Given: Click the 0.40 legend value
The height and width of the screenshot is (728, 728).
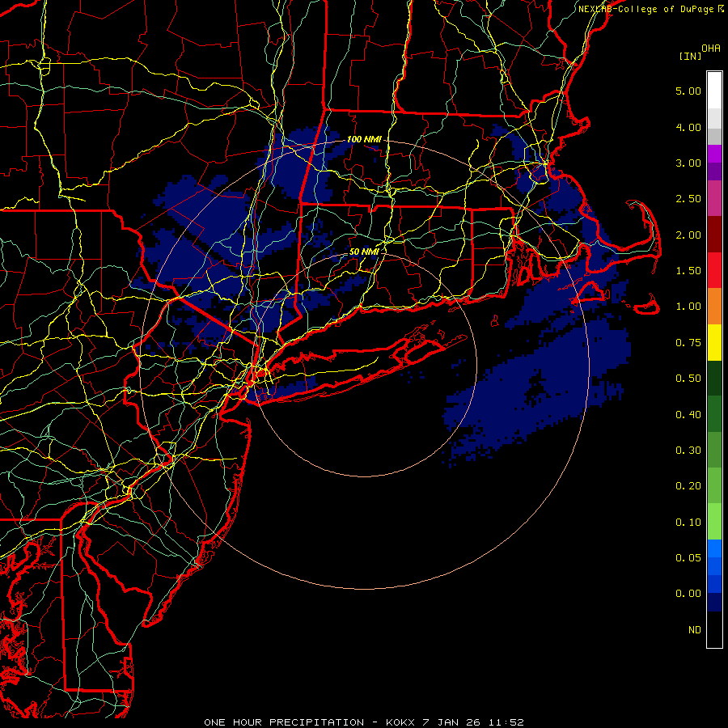Looking at the screenshot, I should (688, 415).
